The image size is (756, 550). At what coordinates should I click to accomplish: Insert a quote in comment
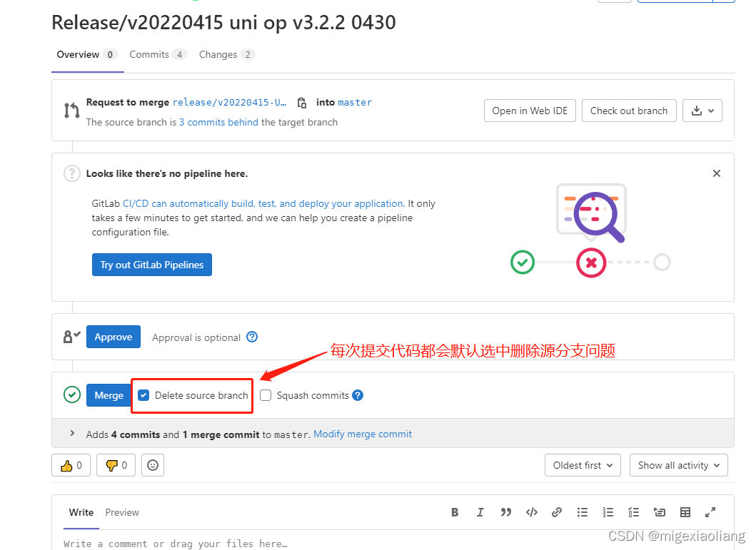pyautogui.click(x=505, y=512)
